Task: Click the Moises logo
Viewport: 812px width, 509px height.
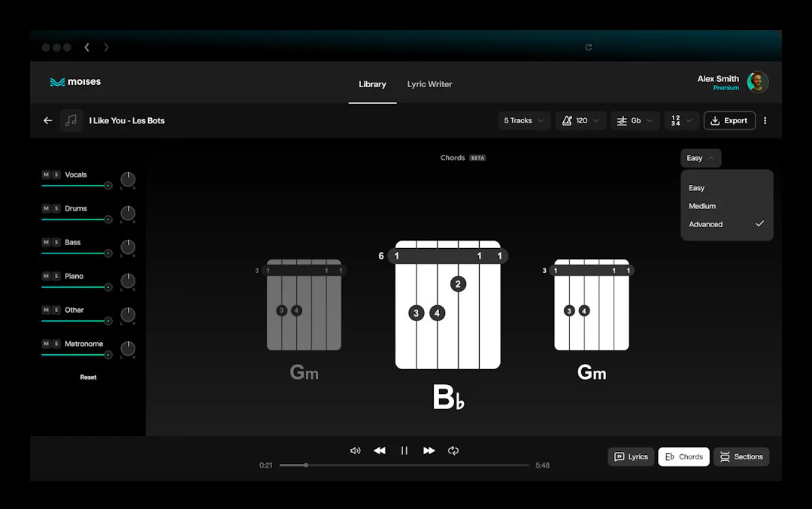Action: click(76, 82)
